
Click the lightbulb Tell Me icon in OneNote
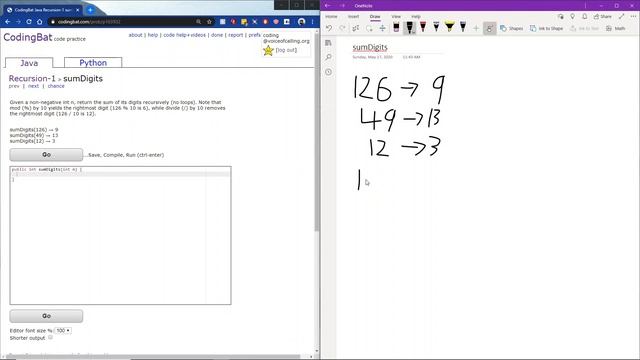pos(573,16)
